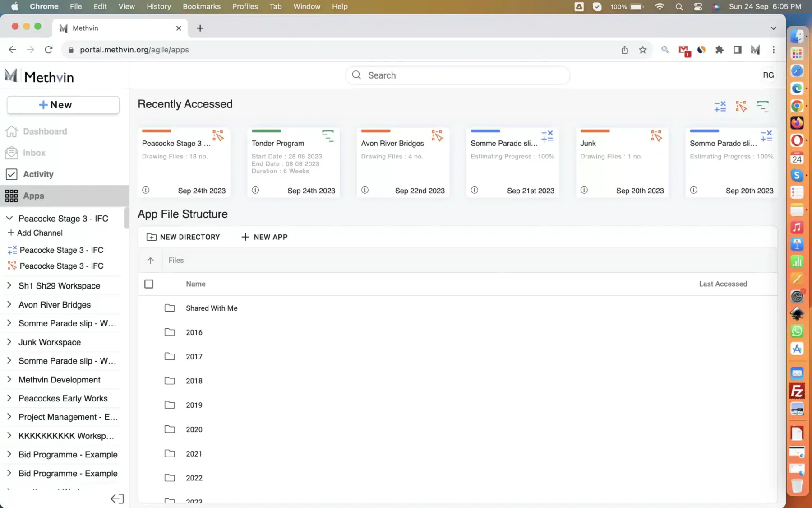Image resolution: width=812 pixels, height=508 pixels.
Task: Open the 2022 folder
Action: [x=194, y=478]
